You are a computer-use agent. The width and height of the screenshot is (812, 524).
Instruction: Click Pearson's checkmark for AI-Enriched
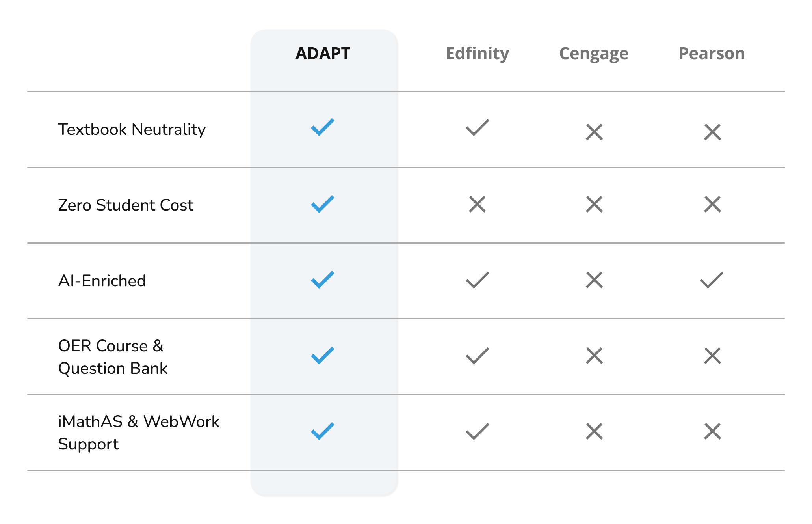(x=711, y=280)
